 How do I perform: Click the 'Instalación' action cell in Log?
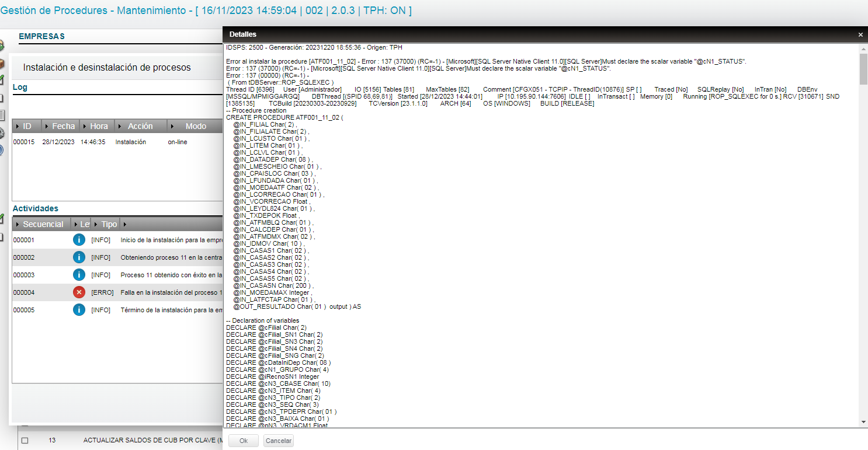(131, 142)
